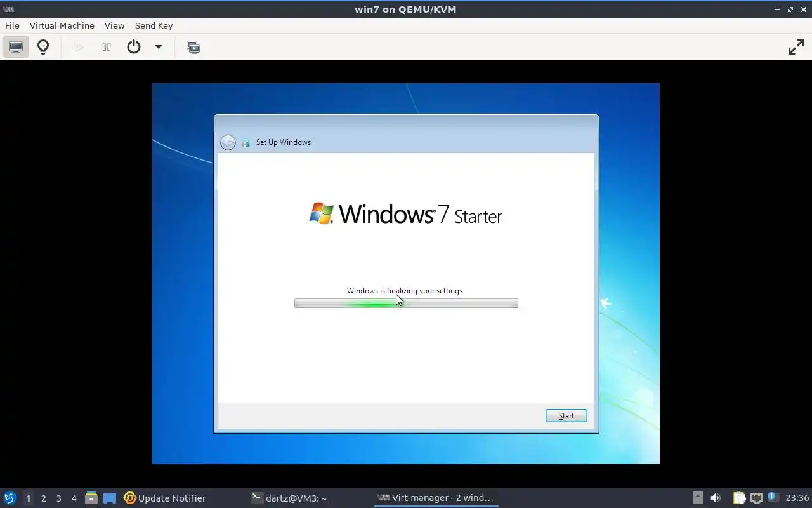Open the View menu
Screen dimensions: 812x508
[x=114, y=25]
